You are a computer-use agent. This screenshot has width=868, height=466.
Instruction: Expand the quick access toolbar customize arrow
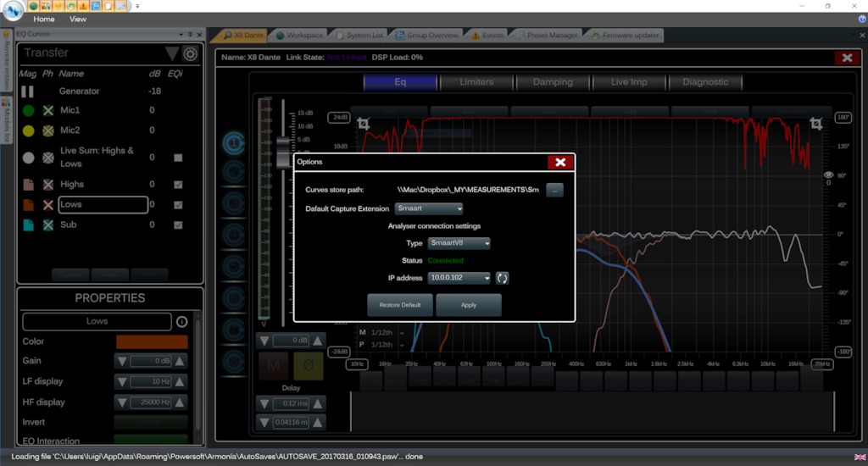[x=137, y=6]
